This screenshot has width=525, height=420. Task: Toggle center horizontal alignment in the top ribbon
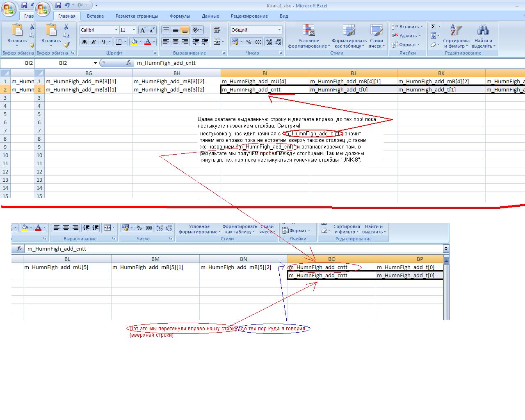tap(175, 41)
